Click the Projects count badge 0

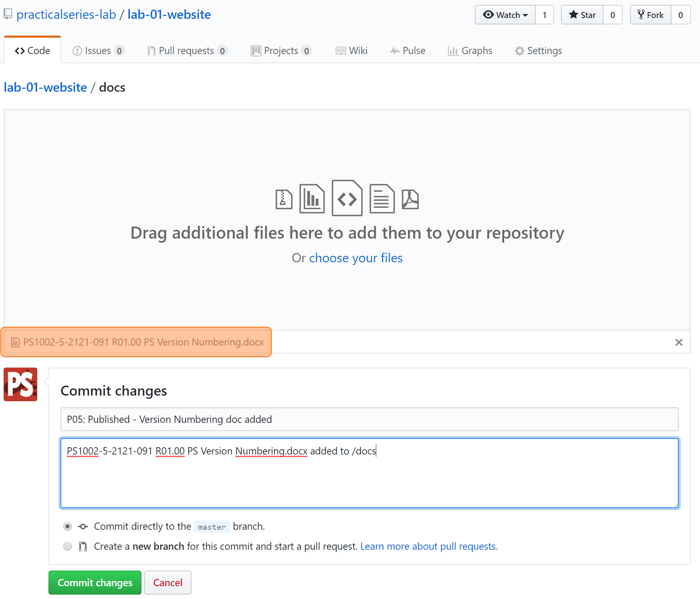pos(307,51)
